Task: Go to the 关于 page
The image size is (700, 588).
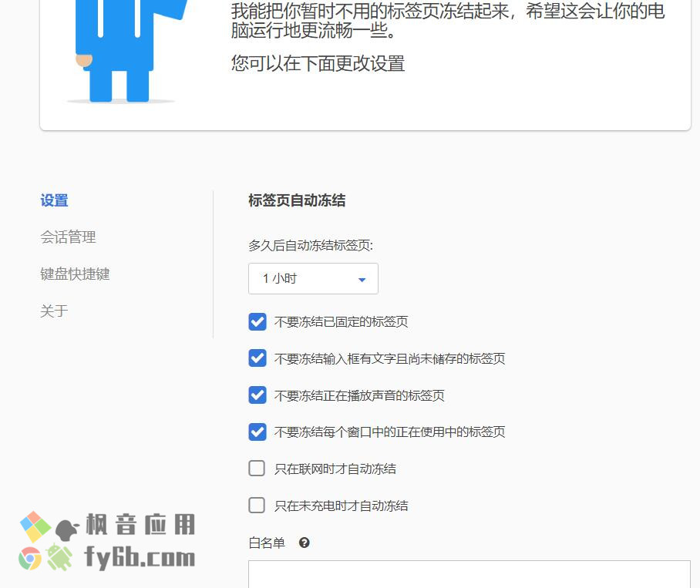Action: coord(54,311)
